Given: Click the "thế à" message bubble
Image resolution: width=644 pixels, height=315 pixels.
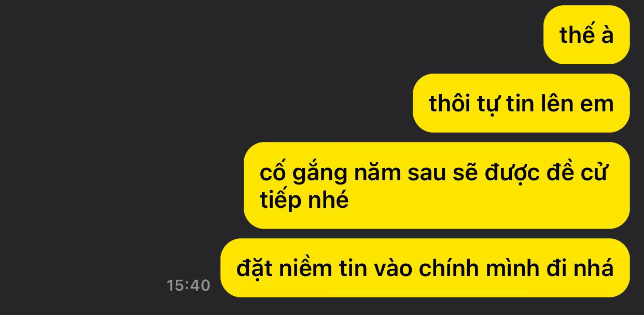Looking at the screenshot, I should 586,35.
